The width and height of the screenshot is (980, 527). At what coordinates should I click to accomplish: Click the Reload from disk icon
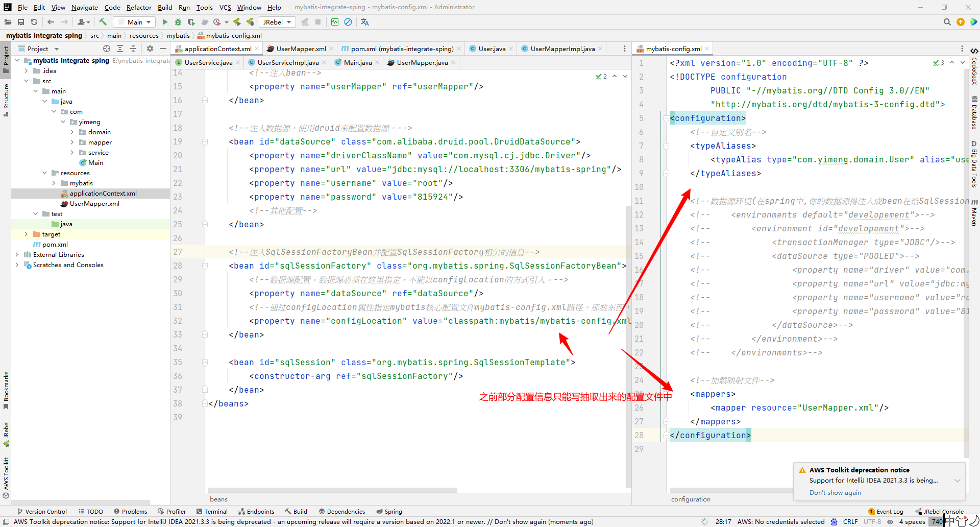coord(34,22)
